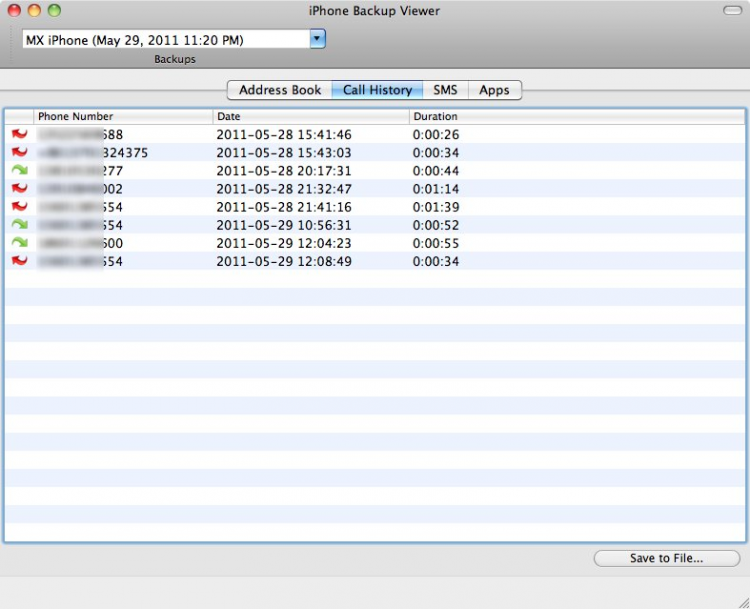Select phone number ending 277
This screenshot has width=750, height=609.
point(81,171)
